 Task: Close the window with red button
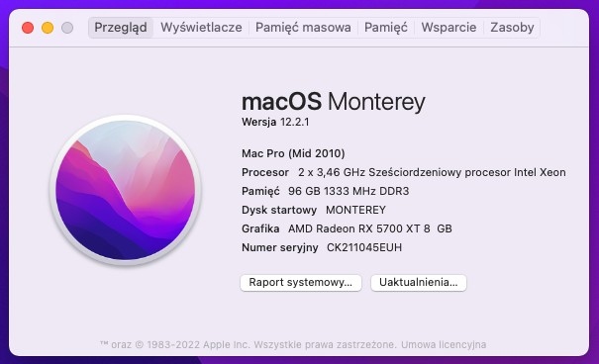[x=28, y=28]
